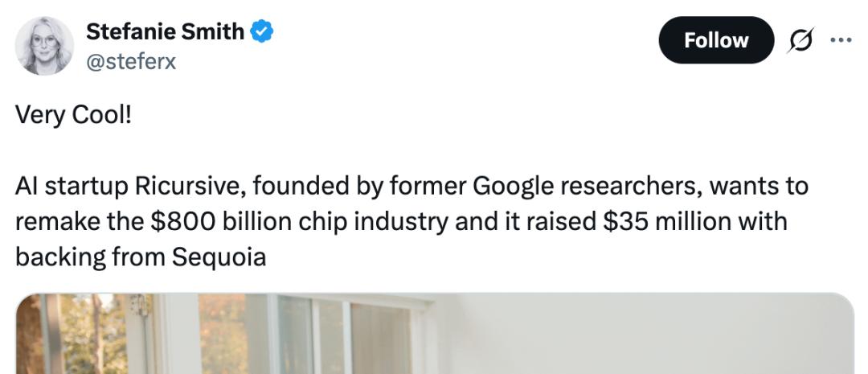Image resolution: width=868 pixels, height=374 pixels.
Task: Open the attached image preview
Action: click(x=434, y=333)
